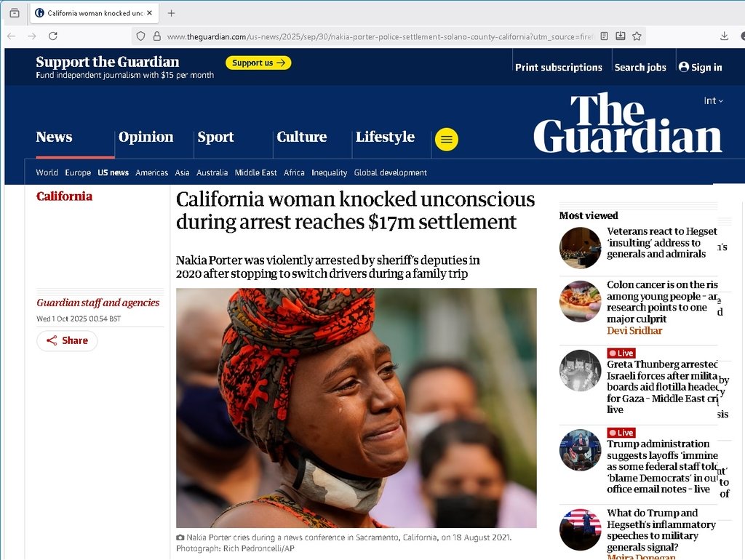Screen dimensions: 745x560
Task: Click the yellow Support us button
Action: pyautogui.click(x=258, y=63)
